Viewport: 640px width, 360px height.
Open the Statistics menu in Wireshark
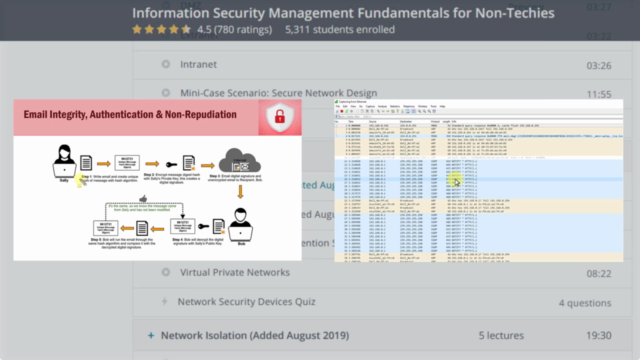(x=395, y=106)
